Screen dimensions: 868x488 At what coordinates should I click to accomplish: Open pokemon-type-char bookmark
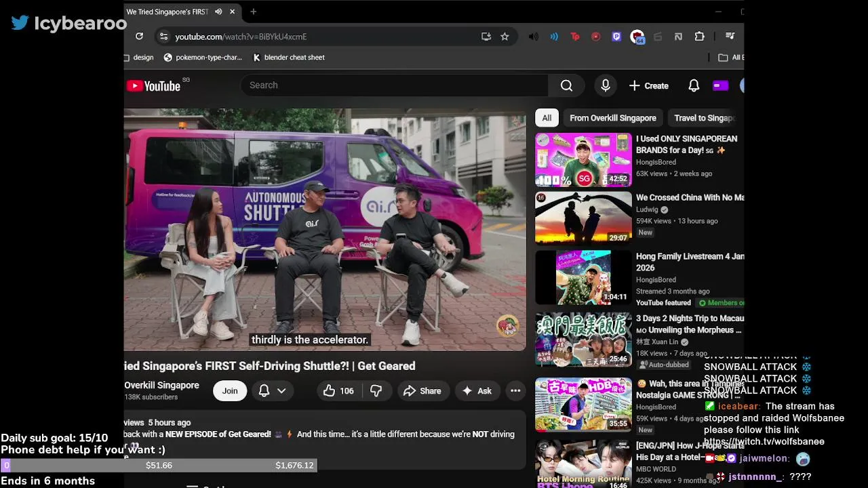pyautogui.click(x=203, y=58)
